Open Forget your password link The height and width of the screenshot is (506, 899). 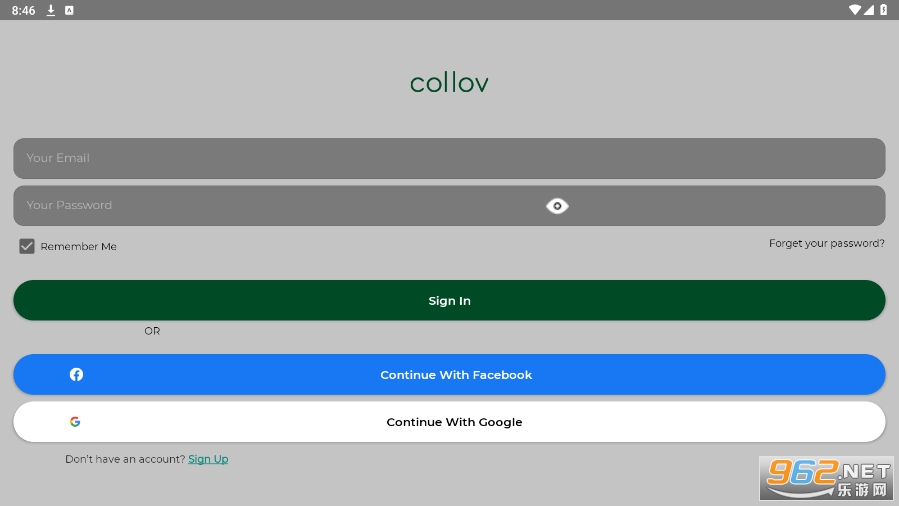coord(826,243)
